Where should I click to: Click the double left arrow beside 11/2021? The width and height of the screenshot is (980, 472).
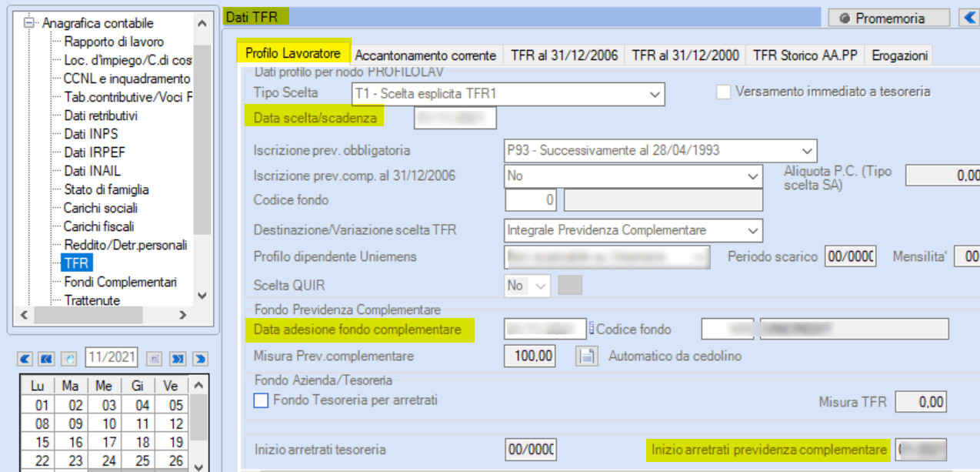(46, 359)
